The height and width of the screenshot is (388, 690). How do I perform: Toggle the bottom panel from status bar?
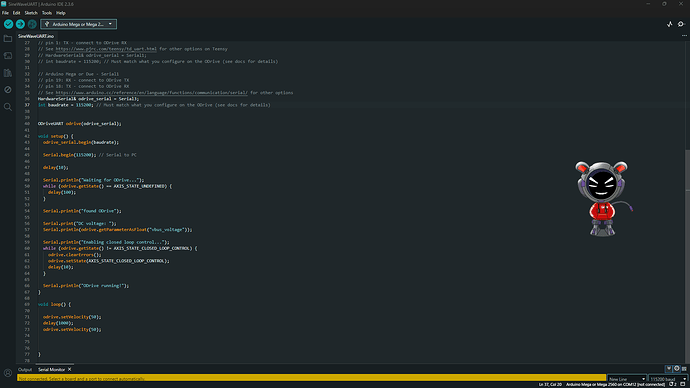683,384
